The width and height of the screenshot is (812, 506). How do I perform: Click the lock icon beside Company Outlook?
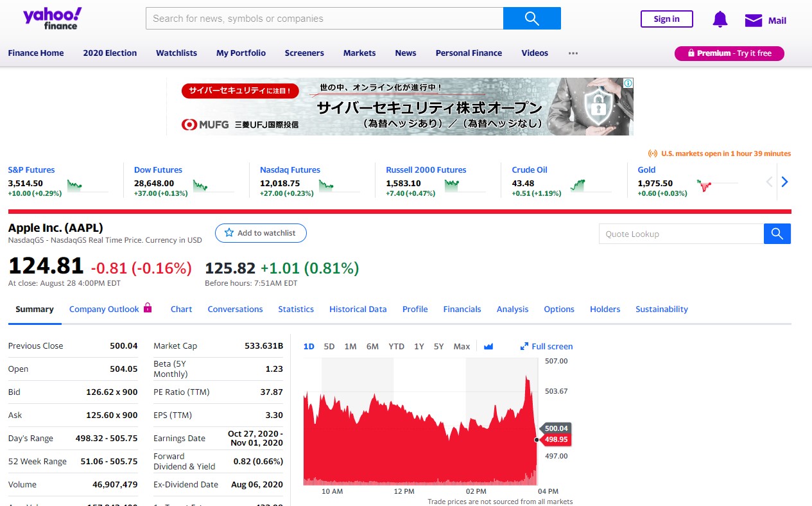pyautogui.click(x=148, y=308)
